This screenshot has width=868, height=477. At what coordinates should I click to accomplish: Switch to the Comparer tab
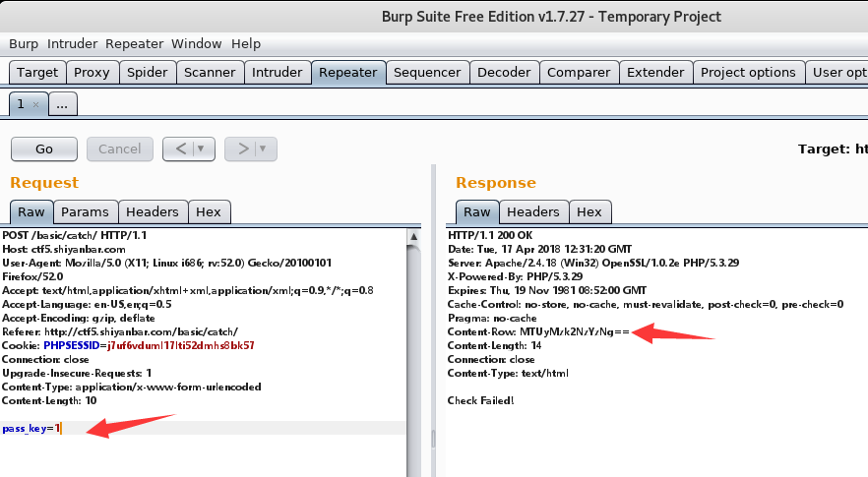click(x=579, y=73)
